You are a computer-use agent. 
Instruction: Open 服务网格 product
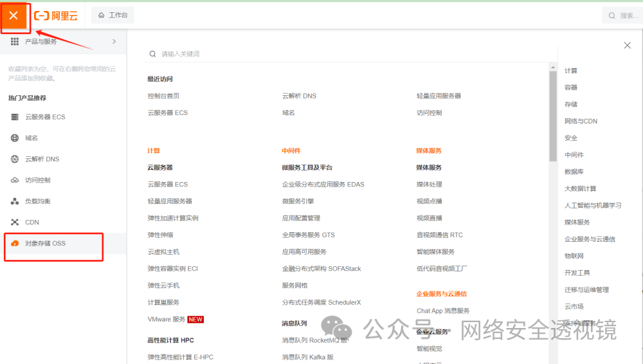pyautogui.click(x=295, y=285)
